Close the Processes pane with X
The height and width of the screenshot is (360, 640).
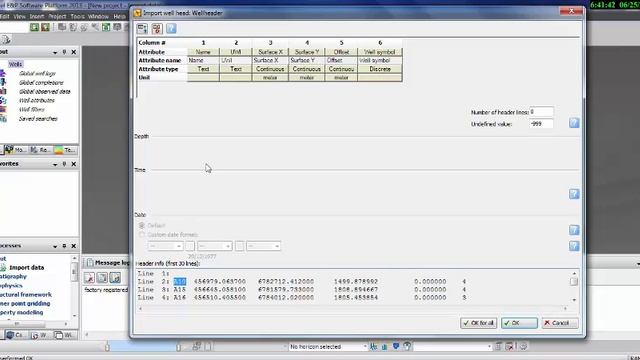coord(74,246)
